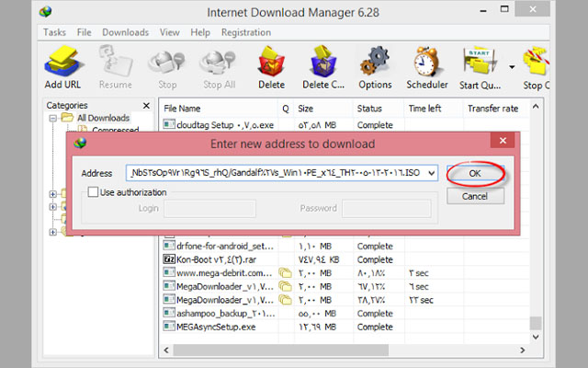Click the Resume toolbar icon
The height and width of the screenshot is (368, 588).
coord(116,60)
